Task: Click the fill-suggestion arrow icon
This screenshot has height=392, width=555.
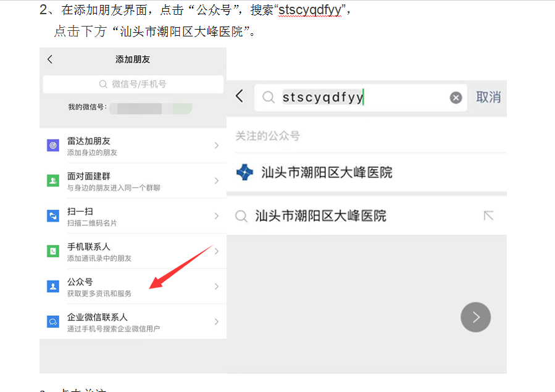Action: (488, 215)
